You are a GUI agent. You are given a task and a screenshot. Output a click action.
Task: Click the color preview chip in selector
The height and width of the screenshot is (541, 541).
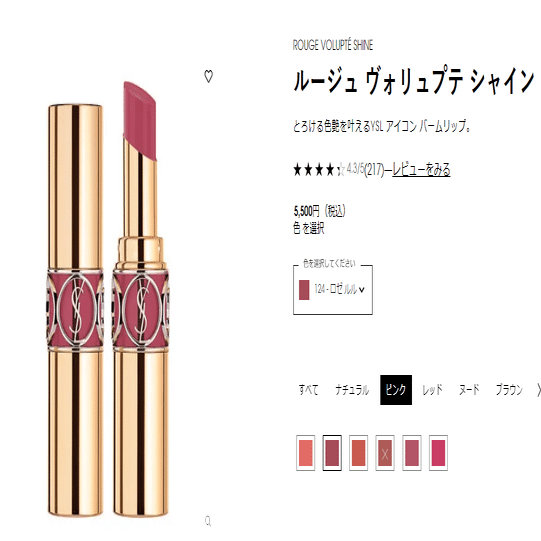pyautogui.click(x=304, y=290)
